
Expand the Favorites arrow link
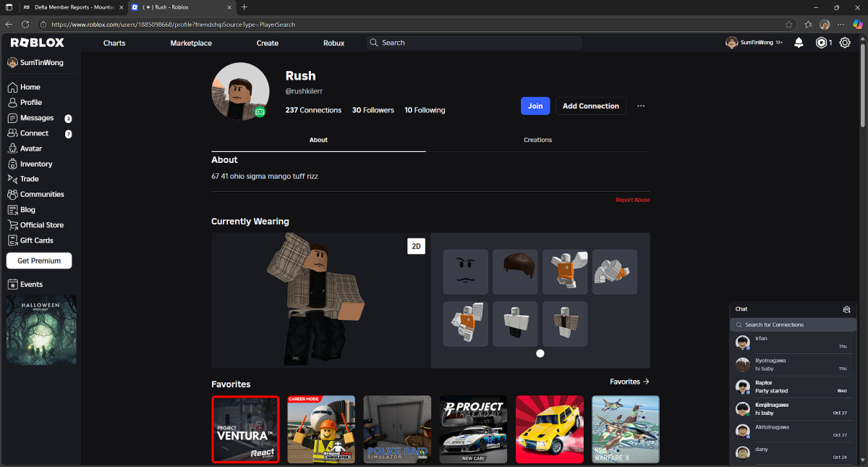click(x=629, y=382)
